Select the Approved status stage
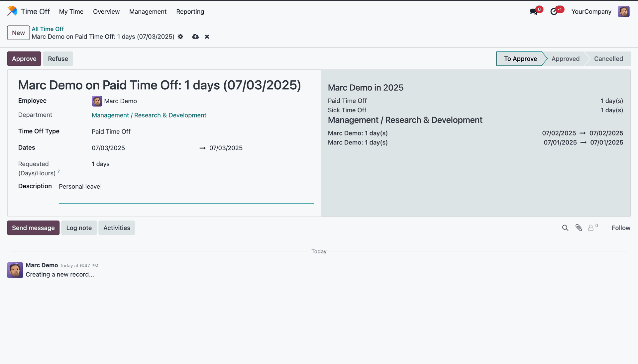The width and height of the screenshot is (638, 364). click(565, 59)
